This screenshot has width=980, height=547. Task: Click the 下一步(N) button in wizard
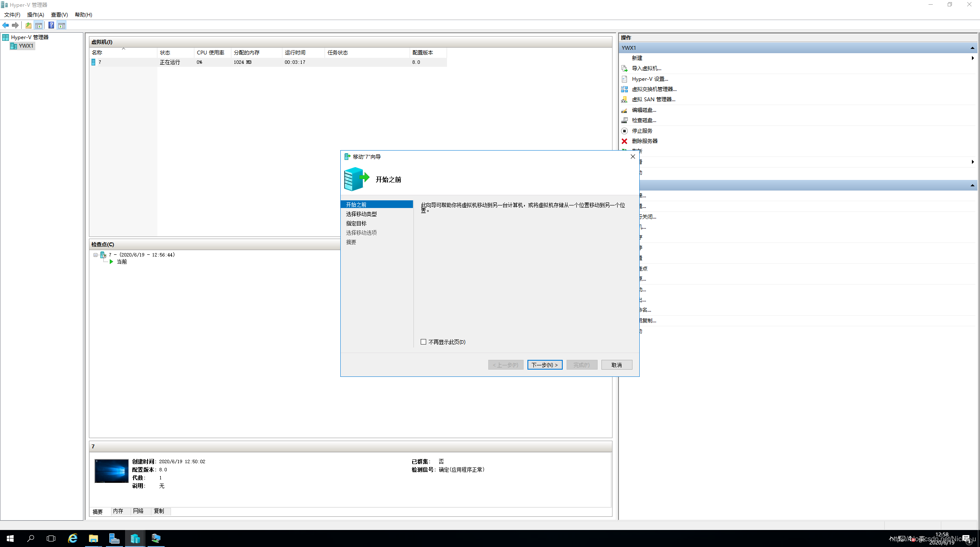(544, 365)
